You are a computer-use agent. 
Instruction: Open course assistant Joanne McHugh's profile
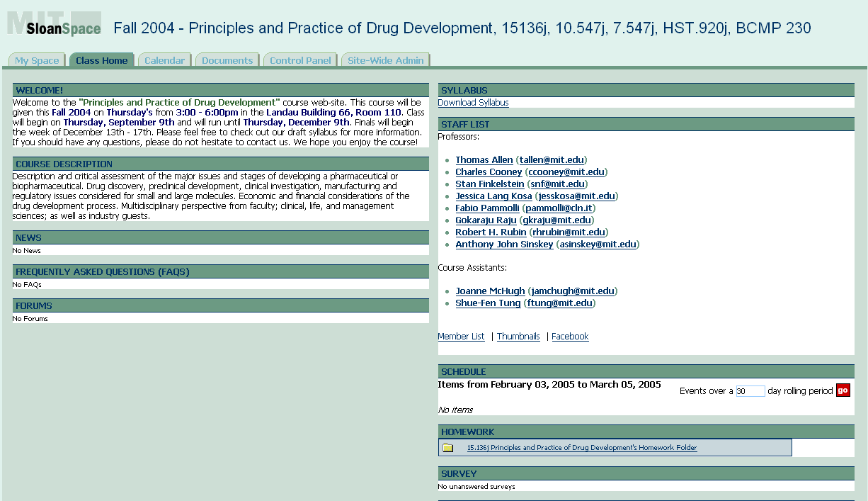coord(490,291)
